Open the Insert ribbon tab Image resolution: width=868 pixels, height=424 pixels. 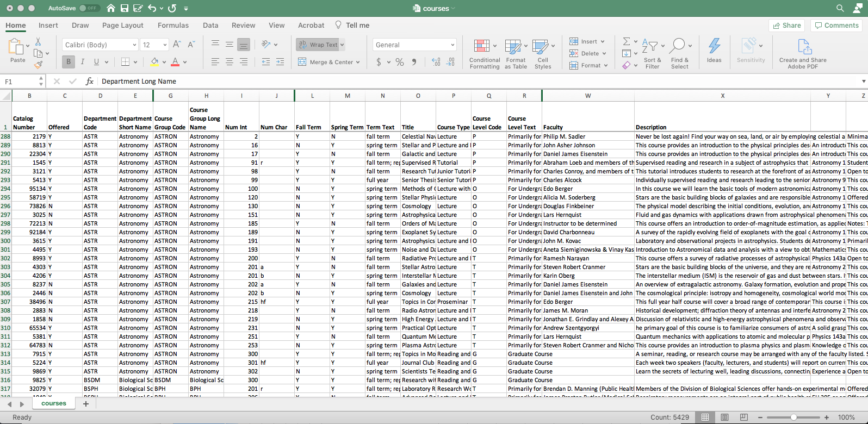tap(48, 25)
